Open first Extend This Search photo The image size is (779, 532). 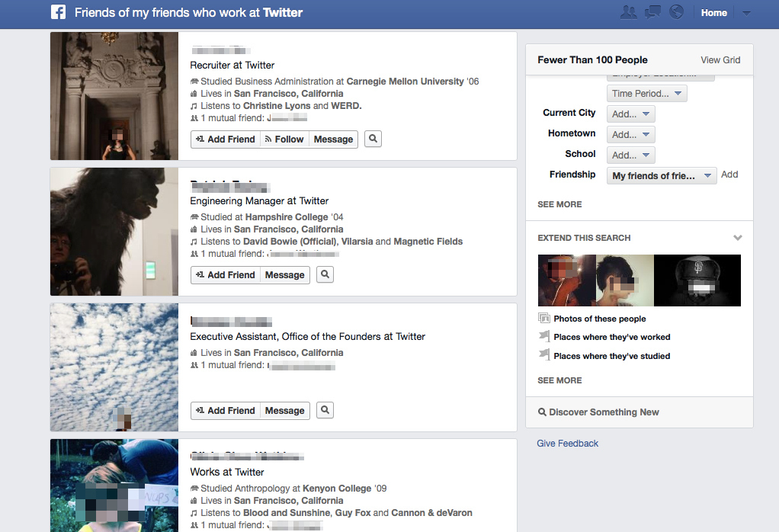tap(567, 280)
